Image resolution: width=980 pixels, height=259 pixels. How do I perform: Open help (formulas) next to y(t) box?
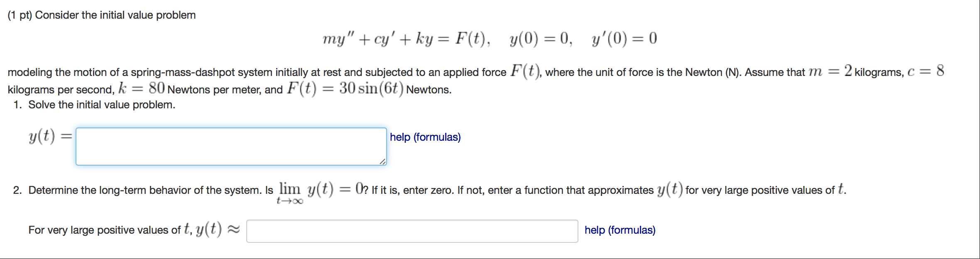tap(425, 137)
